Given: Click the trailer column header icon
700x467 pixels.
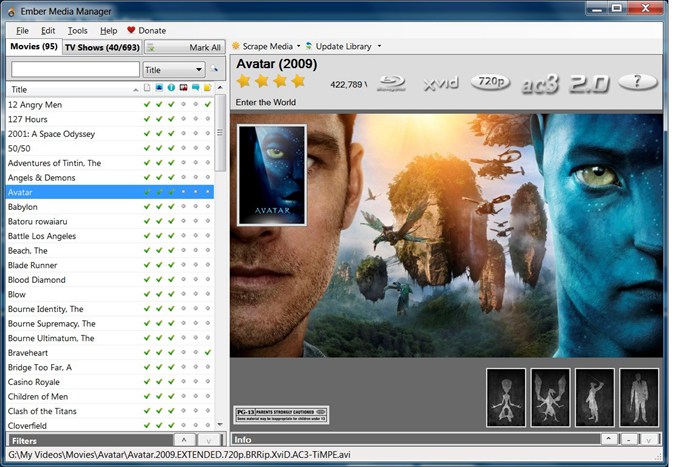Looking at the screenshot, I should [x=183, y=88].
